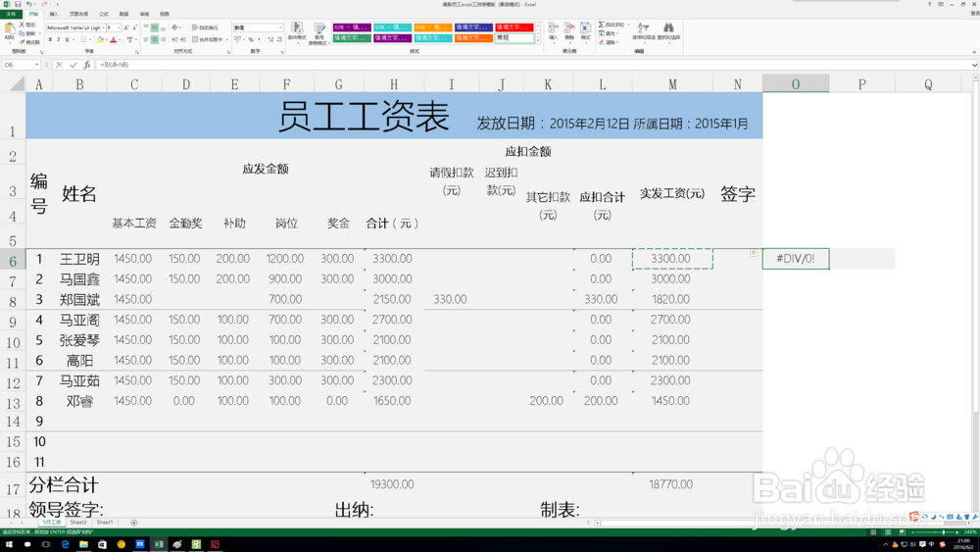Viewport: 980px width, 552px height.
Task: Open the borders dropdown arrow
Action: pos(90,39)
